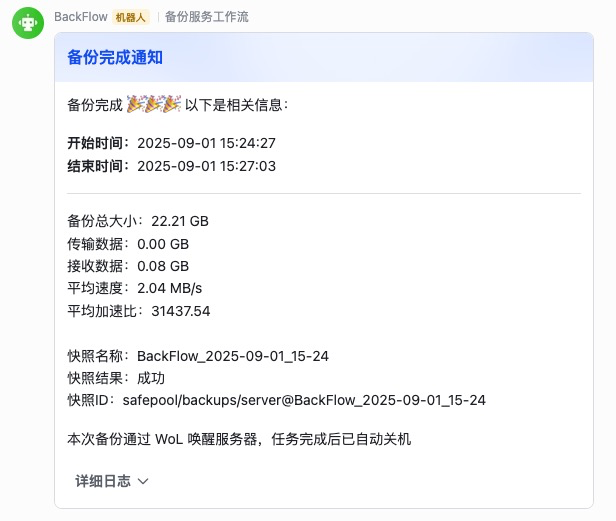The image size is (616, 521).
Task: Click the 备份服务工作流 label
Action: (207, 17)
